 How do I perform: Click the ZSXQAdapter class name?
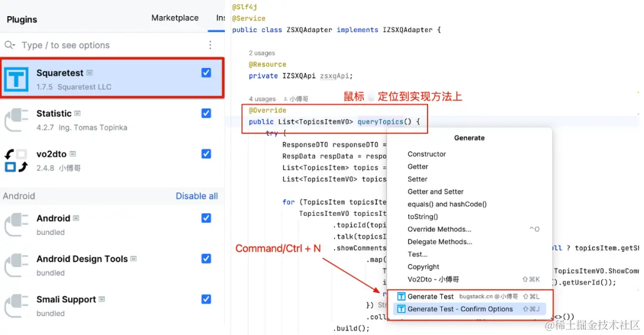point(309,30)
